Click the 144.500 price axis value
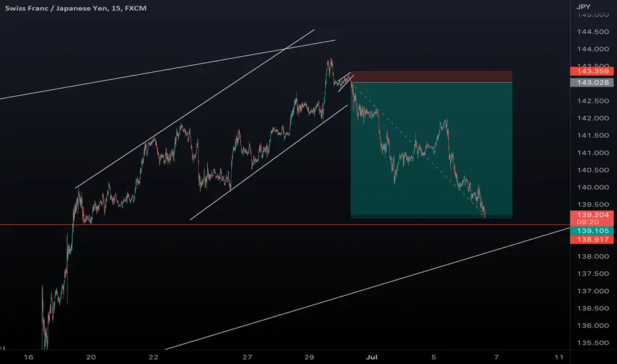 pos(593,32)
